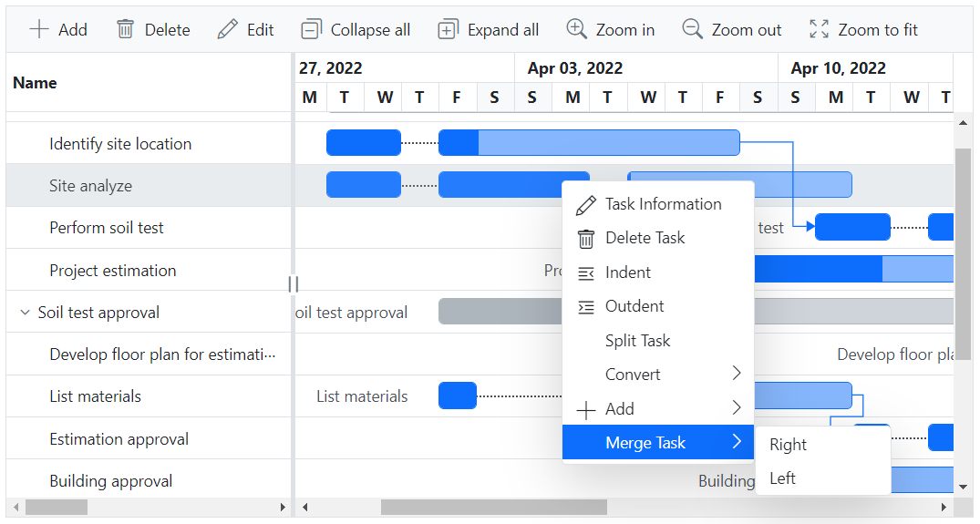Click the Zoom in toolbar label
This screenshot has height=524, width=980.
[x=625, y=30]
